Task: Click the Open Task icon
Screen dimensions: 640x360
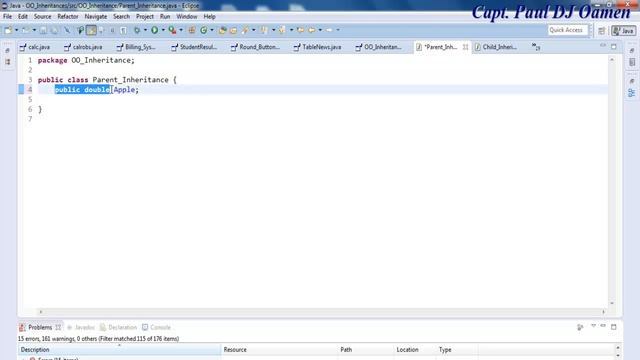Action: point(233,30)
